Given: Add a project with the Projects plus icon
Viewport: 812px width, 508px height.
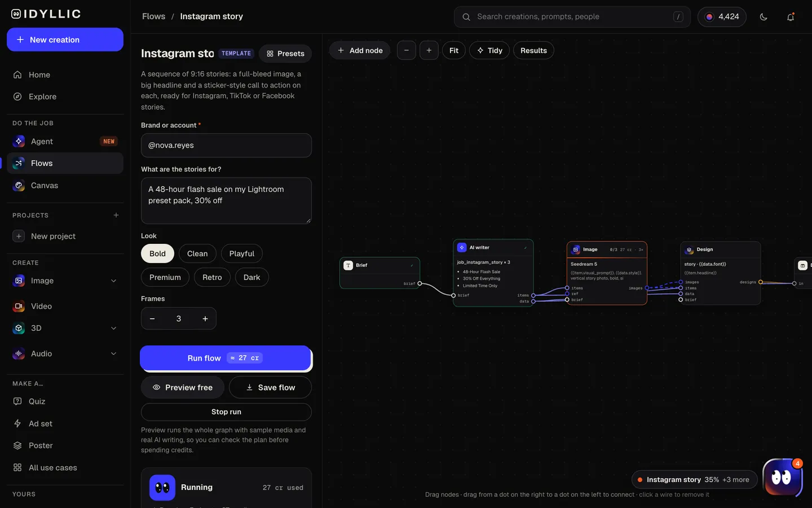Looking at the screenshot, I should pyautogui.click(x=116, y=215).
